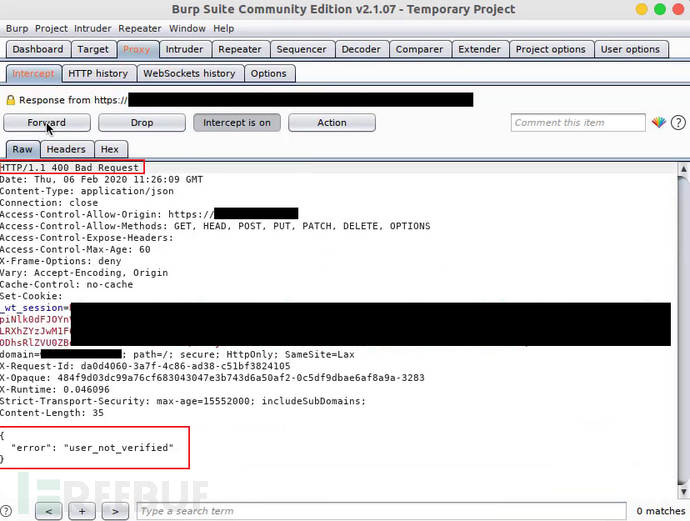
Task: Click the green maximize window button
Action: [660, 9]
